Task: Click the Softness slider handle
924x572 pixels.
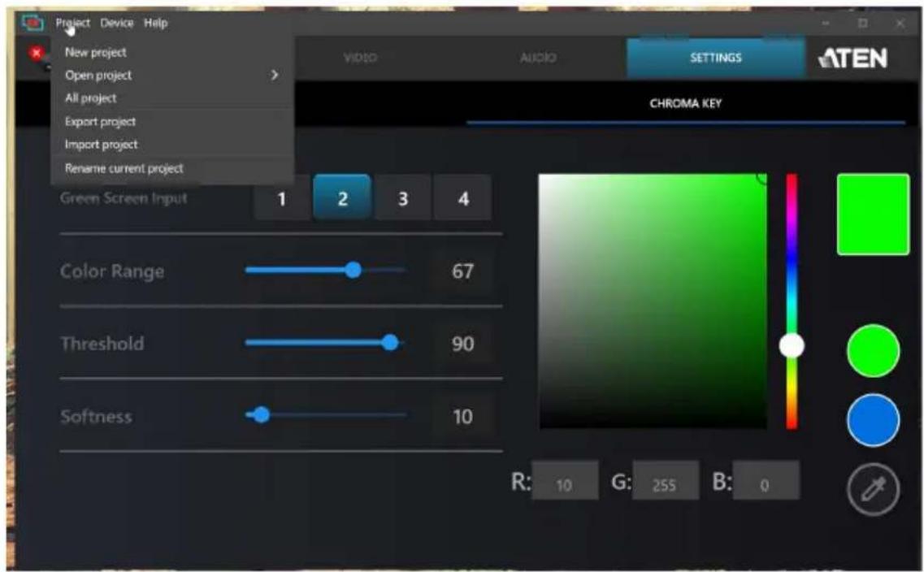Action: coord(261,414)
